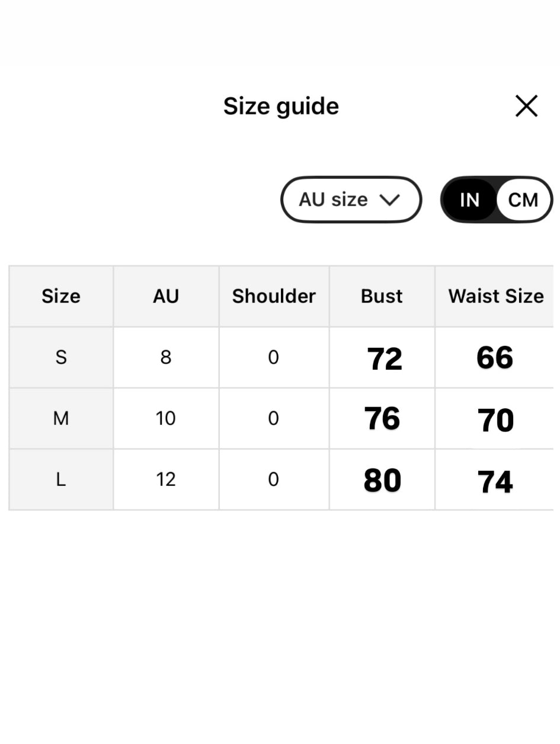The image size is (560, 744).
Task: Select the L size row label
Action: click(61, 479)
